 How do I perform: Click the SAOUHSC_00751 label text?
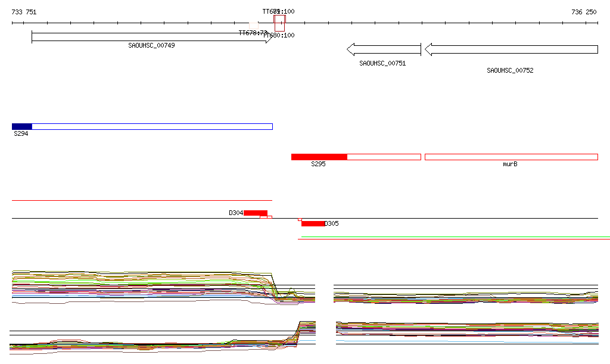coord(382,63)
